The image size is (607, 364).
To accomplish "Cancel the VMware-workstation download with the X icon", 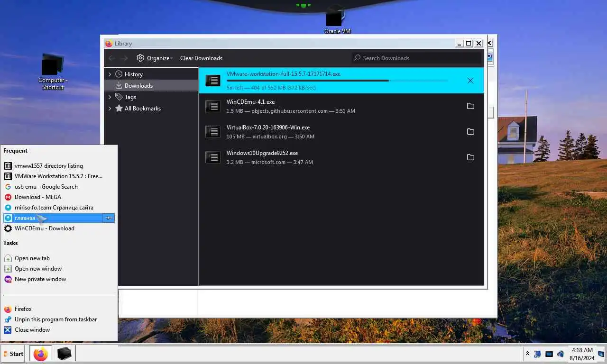I will pyautogui.click(x=470, y=81).
